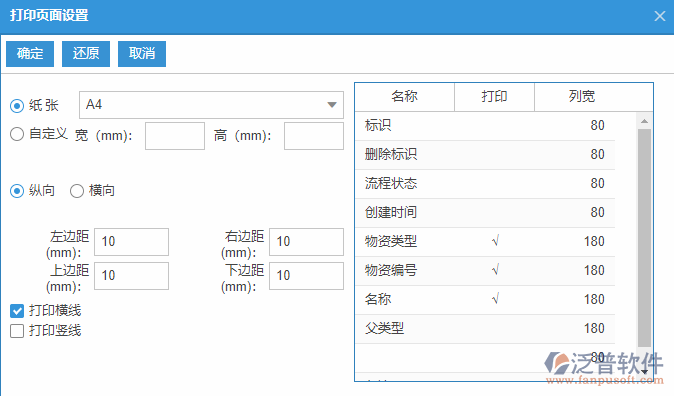Select the 流程状态 row
Viewport: 674px width, 396px height.
click(485, 184)
